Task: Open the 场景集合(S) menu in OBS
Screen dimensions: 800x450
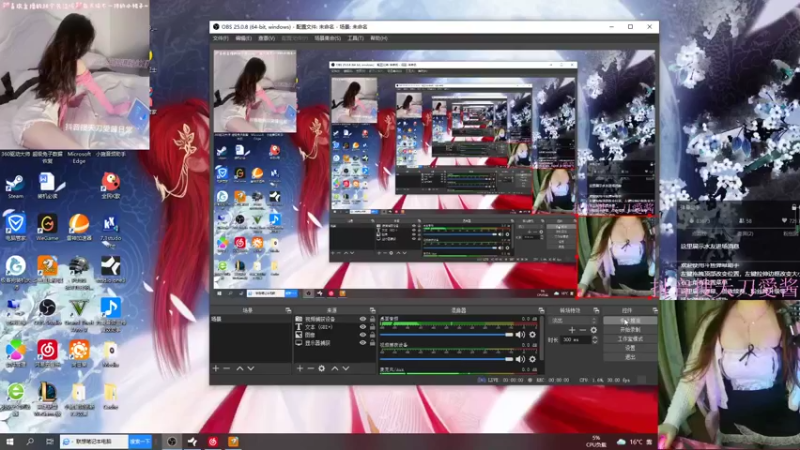Action: [328, 38]
